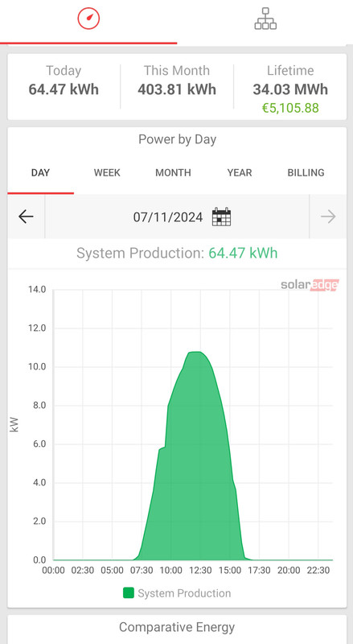Tap the 12:30 x-axis label
353x644 pixels.
[x=200, y=571]
